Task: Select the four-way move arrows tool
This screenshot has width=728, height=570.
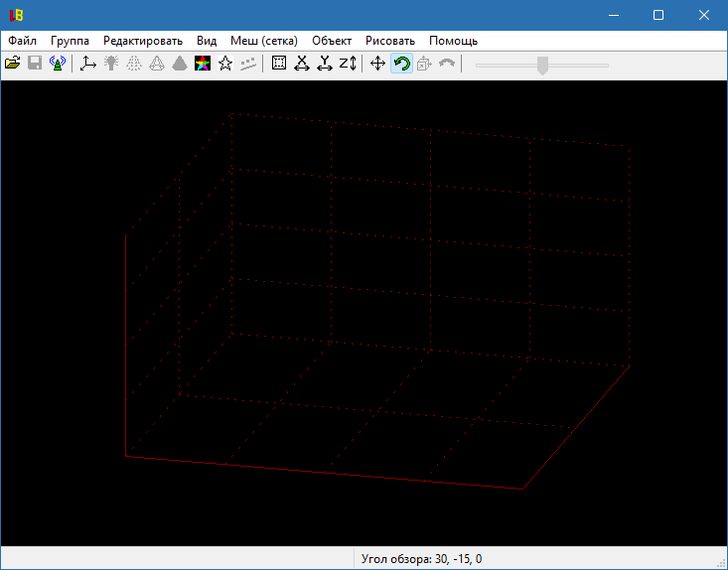Action: [x=378, y=64]
